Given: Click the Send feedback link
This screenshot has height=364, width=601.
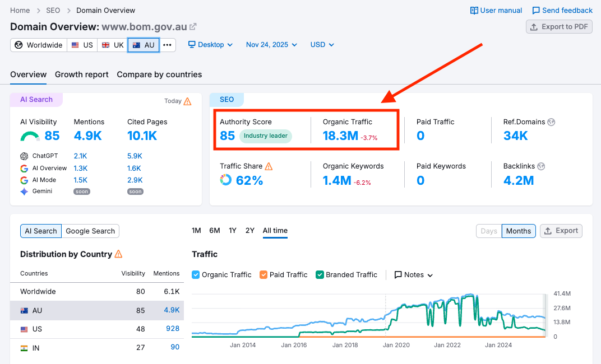Looking at the screenshot, I should [x=562, y=10].
